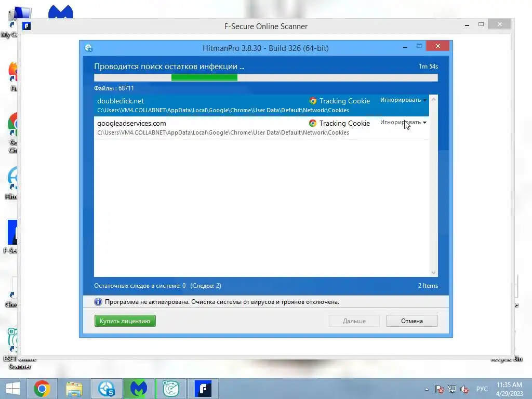
Task: Click the googleadservices.com cookie file path
Action: pos(223,132)
